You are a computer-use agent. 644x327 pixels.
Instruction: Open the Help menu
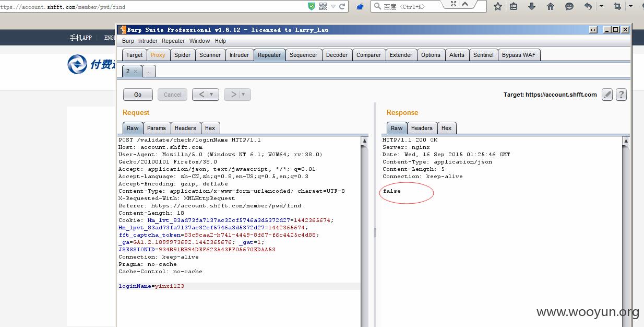tap(220, 41)
